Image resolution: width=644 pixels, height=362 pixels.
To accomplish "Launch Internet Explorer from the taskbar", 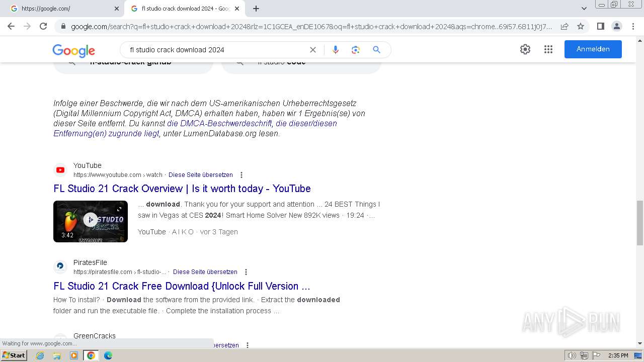I will [x=40, y=355].
